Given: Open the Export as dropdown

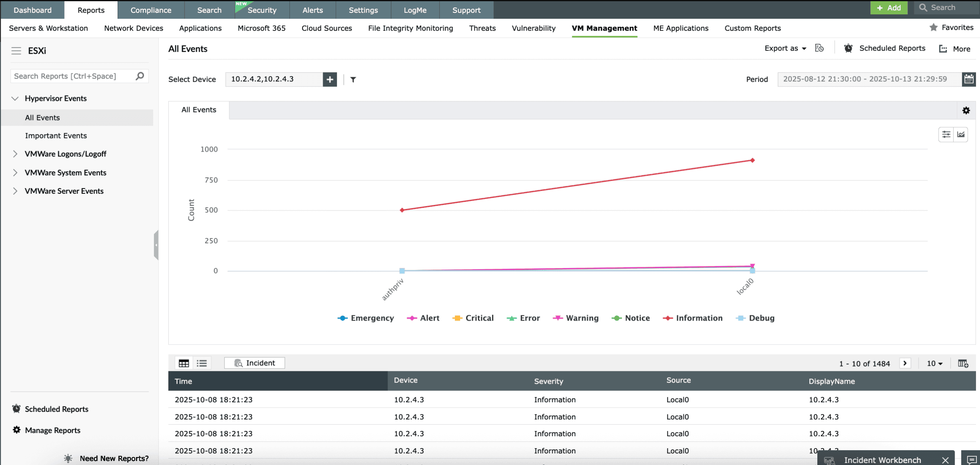Looking at the screenshot, I should tap(785, 48).
